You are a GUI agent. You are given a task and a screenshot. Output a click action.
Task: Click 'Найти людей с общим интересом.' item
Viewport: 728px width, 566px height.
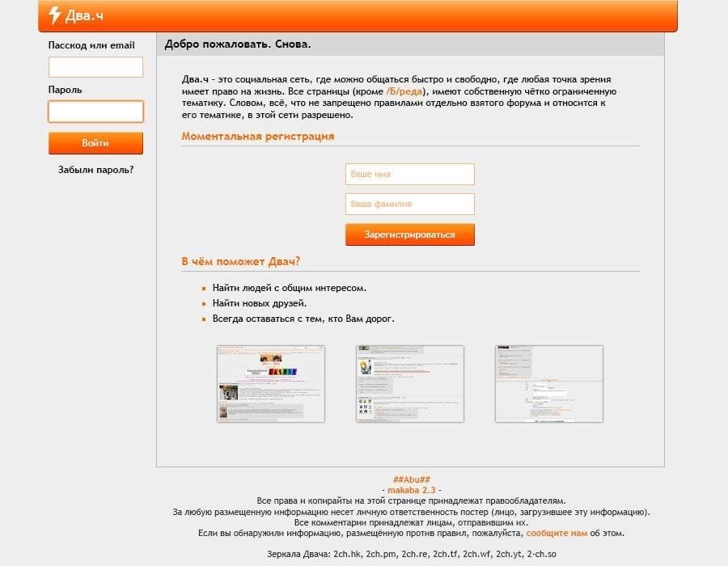(290, 288)
